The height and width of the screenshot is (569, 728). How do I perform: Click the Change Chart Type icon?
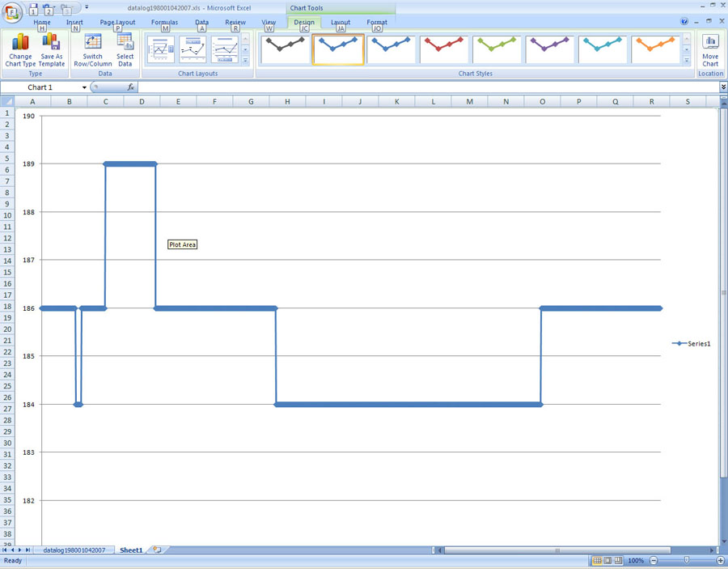coord(20,49)
